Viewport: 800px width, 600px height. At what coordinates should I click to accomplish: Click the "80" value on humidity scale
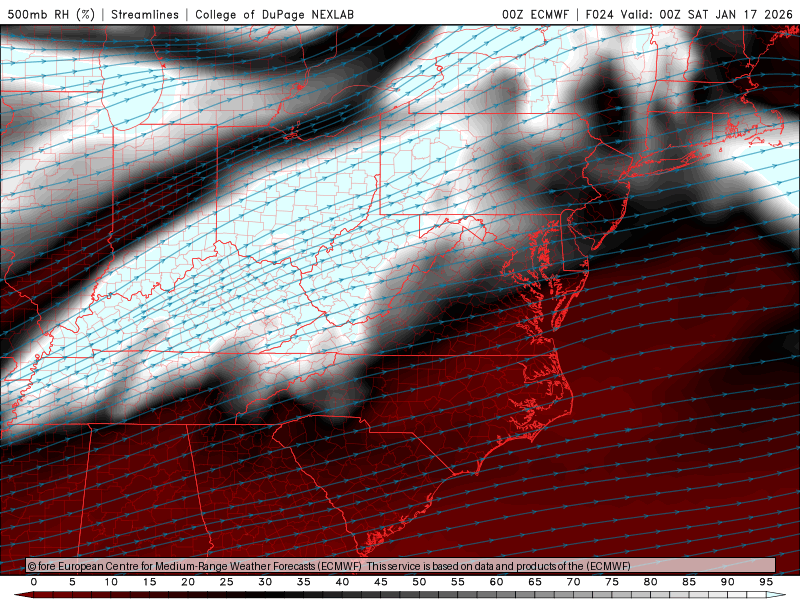tap(650, 582)
